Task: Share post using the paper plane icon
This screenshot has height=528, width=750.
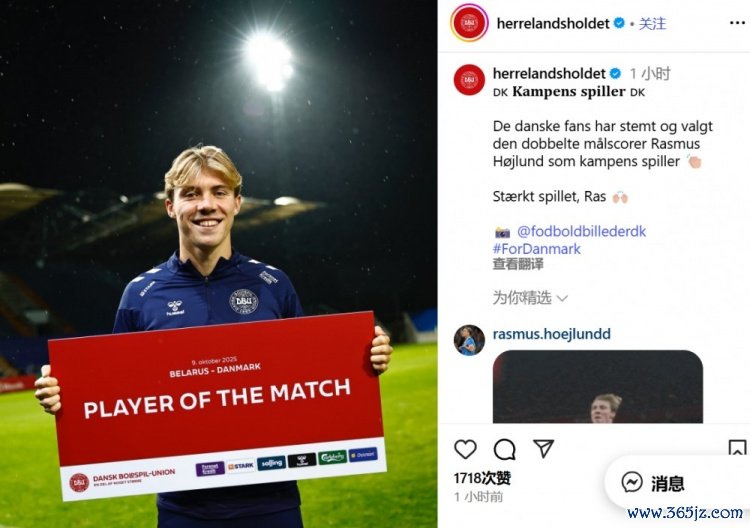Action: pos(543,449)
